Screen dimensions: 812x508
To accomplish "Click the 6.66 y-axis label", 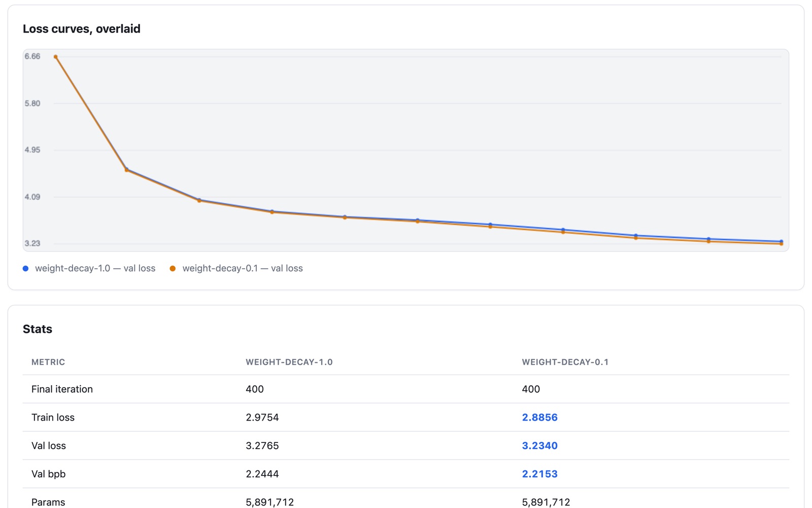I will [x=32, y=56].
